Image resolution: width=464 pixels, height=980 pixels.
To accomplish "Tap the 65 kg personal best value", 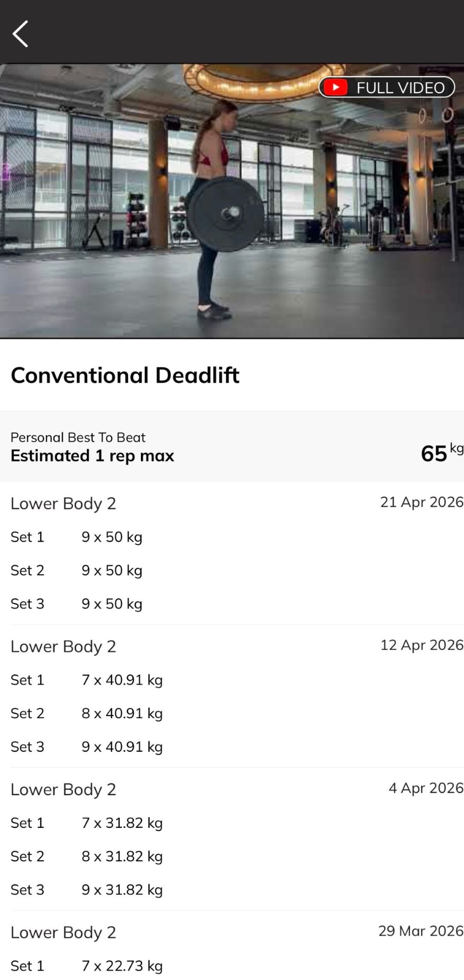I will [x=440, y=453].
